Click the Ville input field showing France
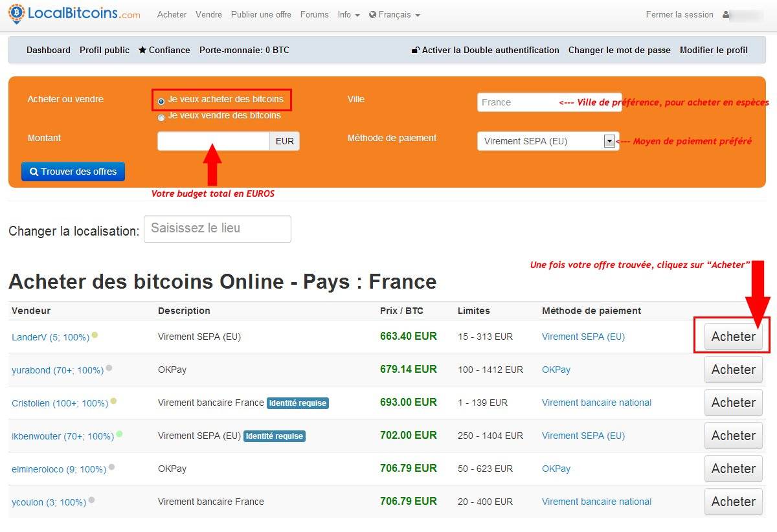Viewport: 777px width, 532px height. point(549,102)
